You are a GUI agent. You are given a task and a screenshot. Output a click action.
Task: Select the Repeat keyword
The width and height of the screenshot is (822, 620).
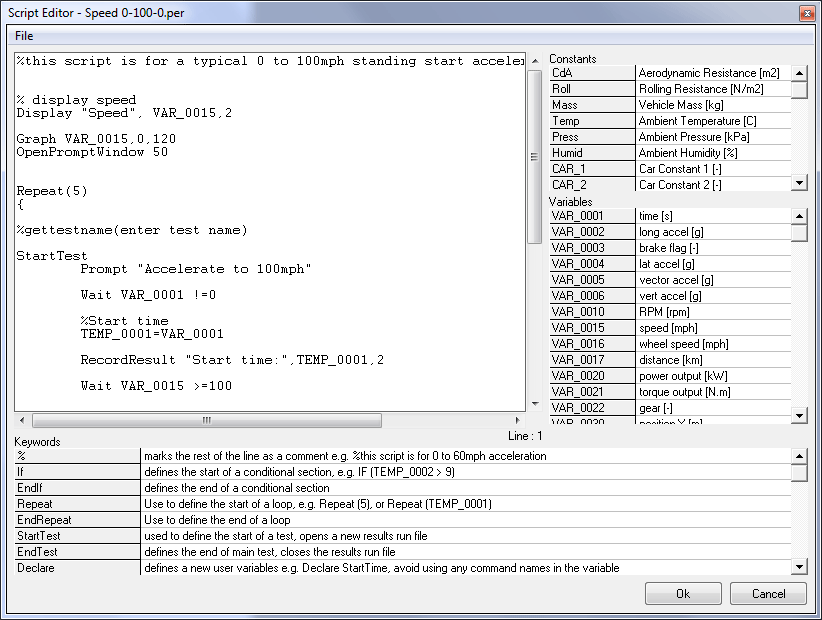point(77,504)
